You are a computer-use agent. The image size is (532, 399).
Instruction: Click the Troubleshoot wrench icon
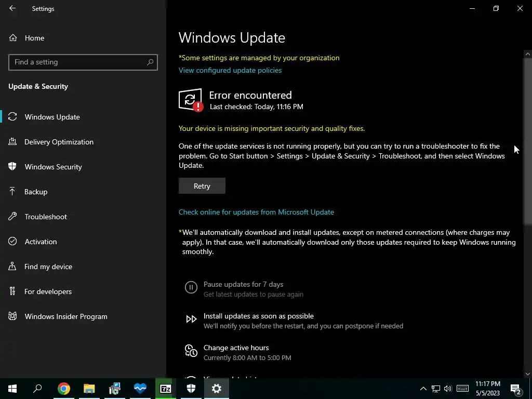coord(12,216)
